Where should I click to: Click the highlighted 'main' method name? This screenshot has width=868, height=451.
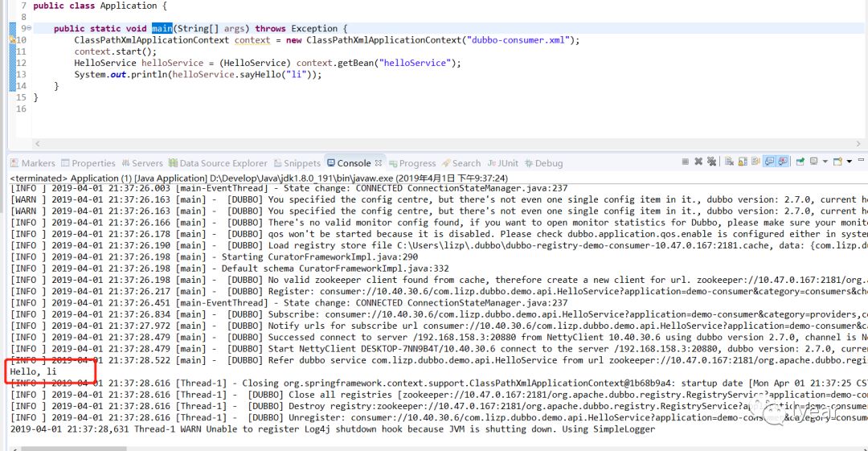pyautogui.click(x=162, y=28)
